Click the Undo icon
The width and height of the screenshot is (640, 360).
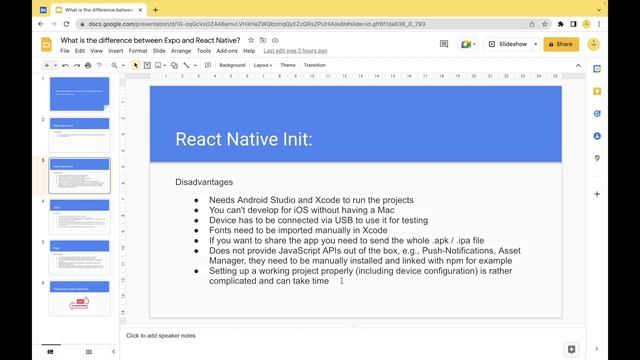tap(65, 65)
